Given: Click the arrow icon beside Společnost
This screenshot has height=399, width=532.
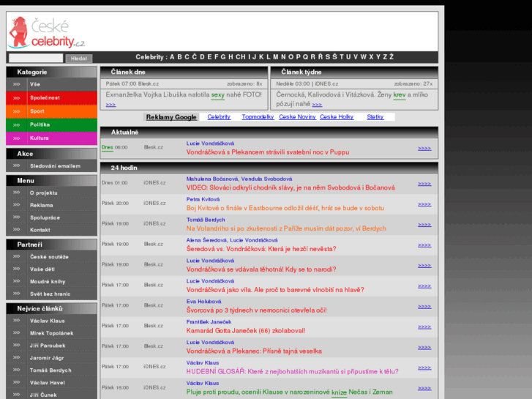Looking at the screenshot, I should (x=16, y=98).
